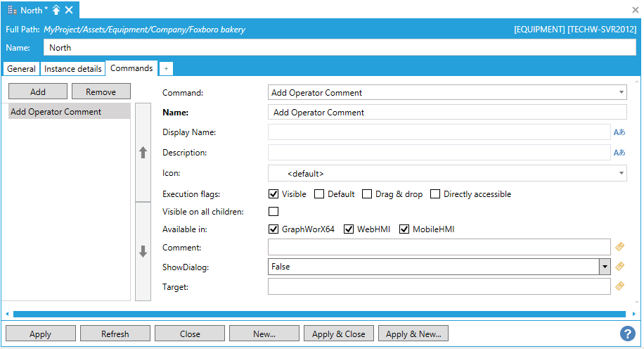The width and height of the screenshot is (644, 349).
Task: Uncheck the Visible execution flag
Action: [x=273, y=194]
